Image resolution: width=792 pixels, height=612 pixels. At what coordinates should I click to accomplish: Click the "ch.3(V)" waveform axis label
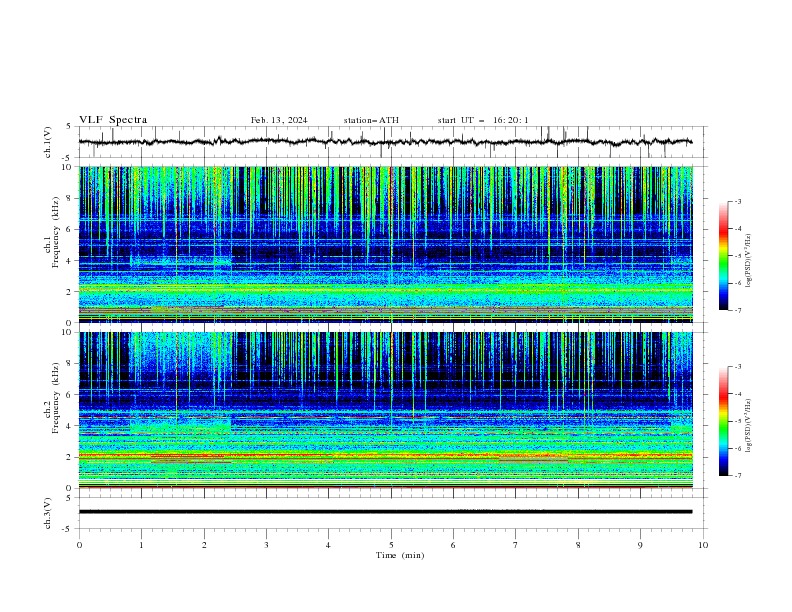(48, 513)
